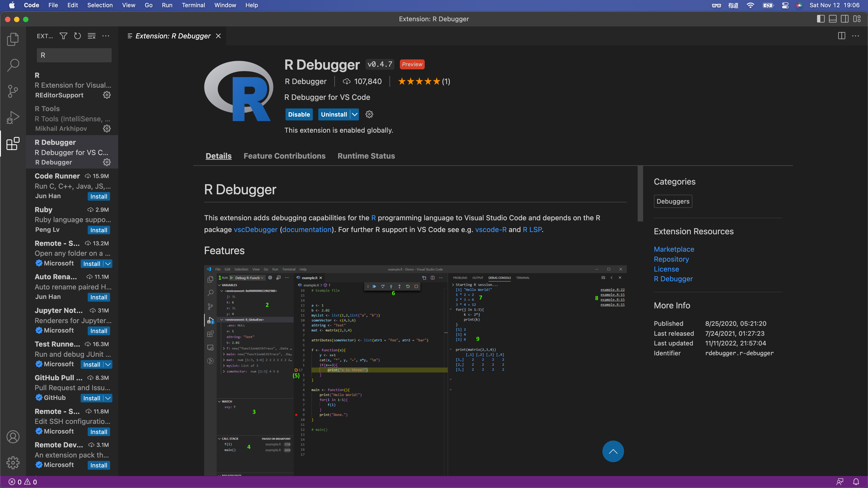Open the features demo screenshot
The height and width of the screenshot is (488, 868).
click(415, 371)
